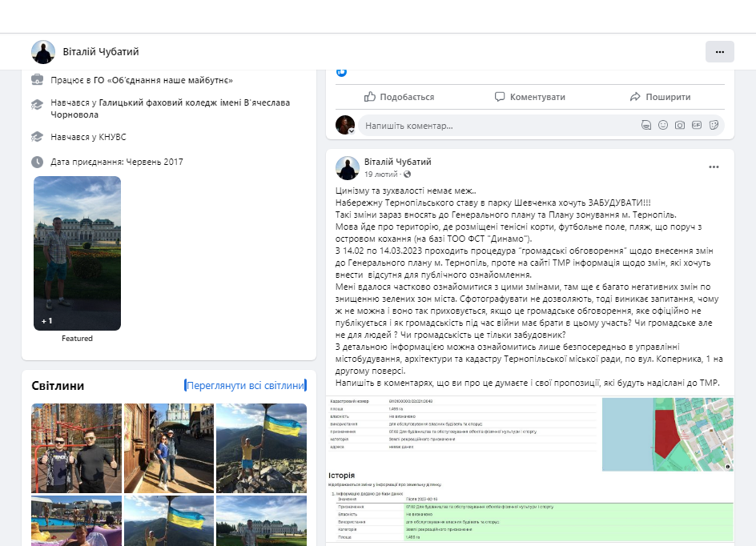Switch commenting identity via small avatar
Screen dimensions: 756x546
345,125
